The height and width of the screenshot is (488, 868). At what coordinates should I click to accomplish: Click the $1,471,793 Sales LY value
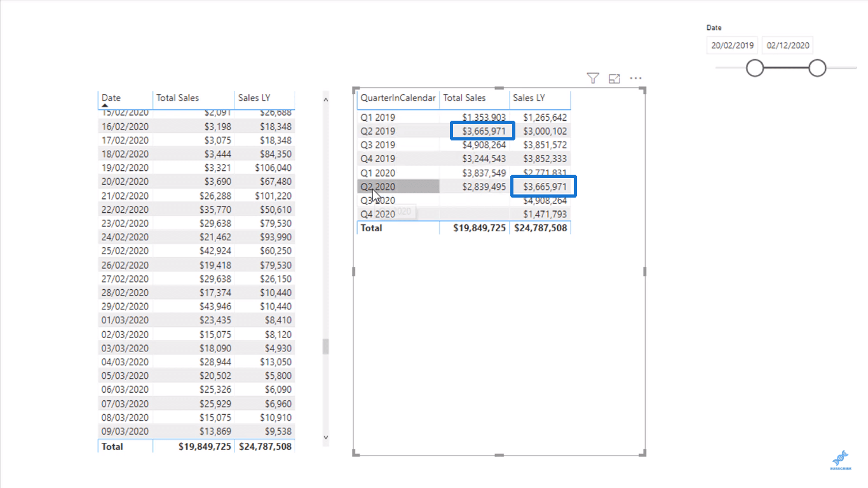[545, 214]
